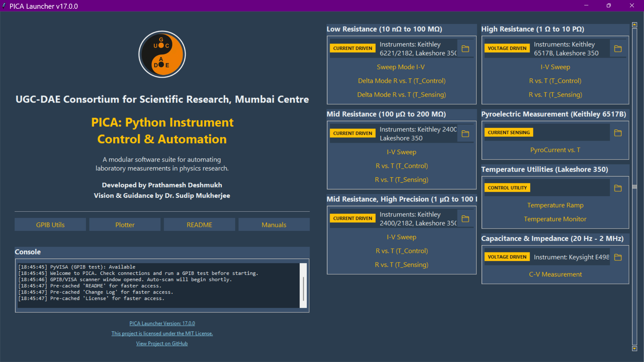Click PICA Launcher Version 17.0.0 link
Screen dimensions: 644x362
tap(162, 323)
